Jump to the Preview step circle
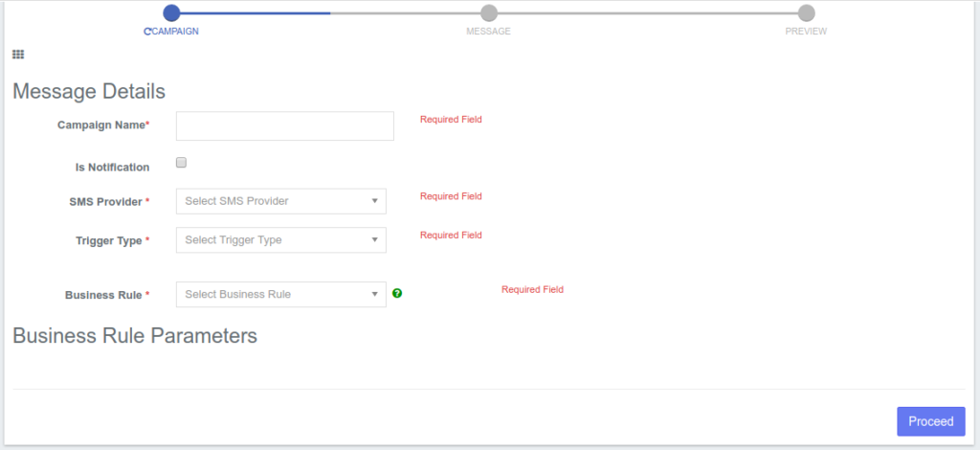This screenshot has width=980, height=450. 806,12
